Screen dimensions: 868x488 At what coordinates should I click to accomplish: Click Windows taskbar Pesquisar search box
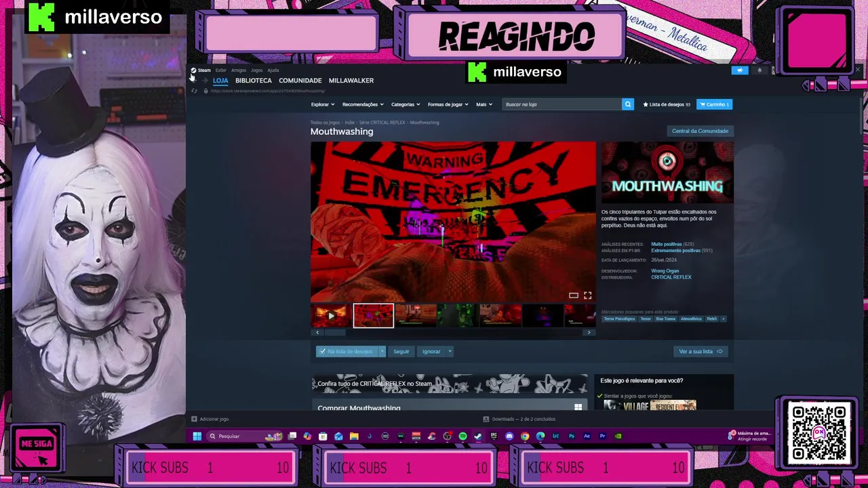(245, 436)
